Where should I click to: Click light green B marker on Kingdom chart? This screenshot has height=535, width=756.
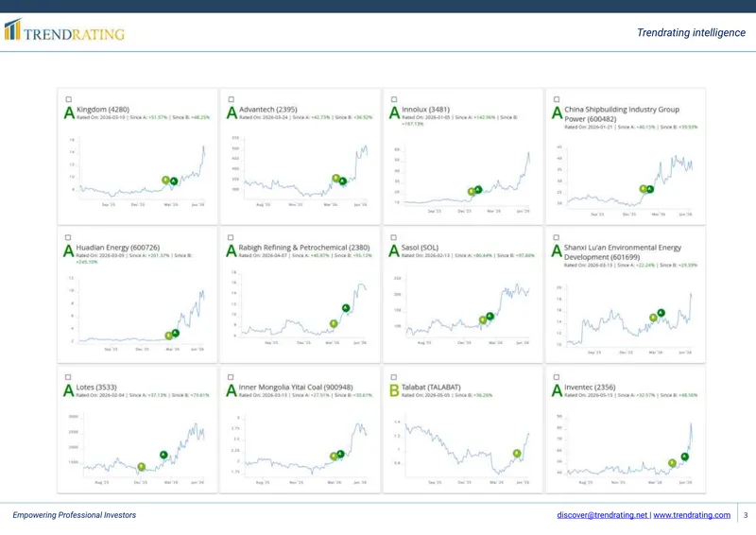tap(165, 180)
